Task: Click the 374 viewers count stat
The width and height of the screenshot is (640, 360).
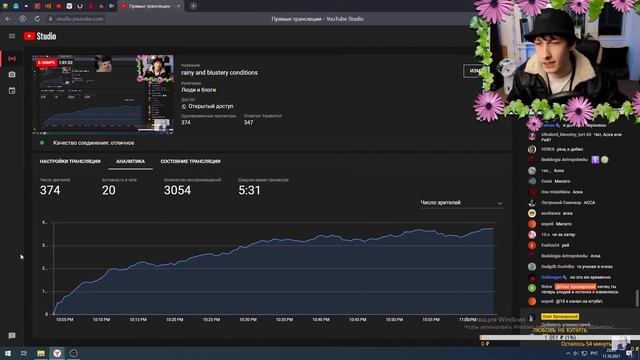Action: 50,190
